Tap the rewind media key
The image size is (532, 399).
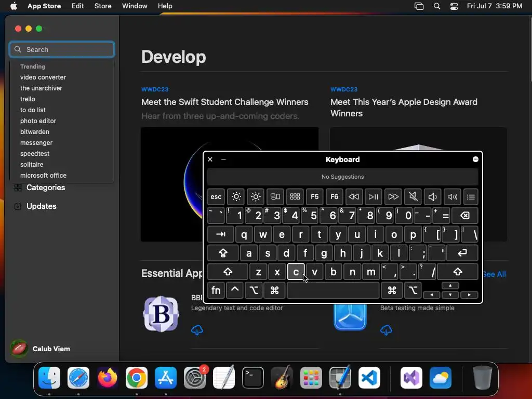point(353,197)
